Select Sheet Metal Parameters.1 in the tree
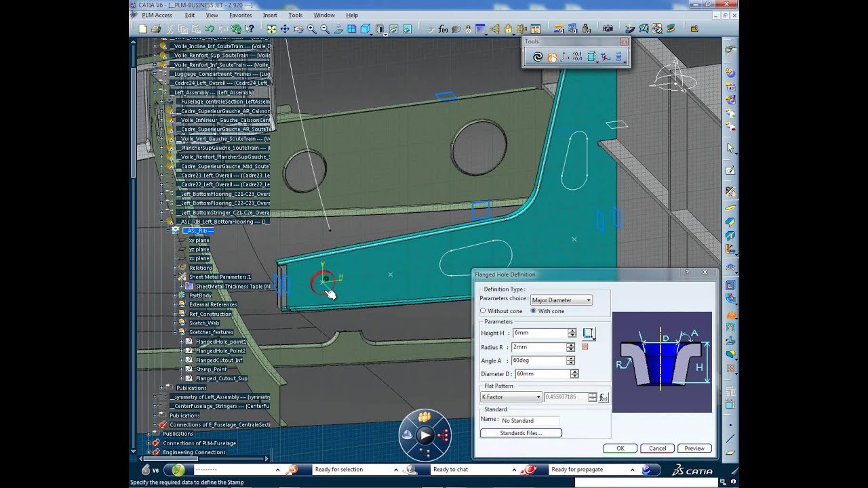 click(x=220, y=277)
